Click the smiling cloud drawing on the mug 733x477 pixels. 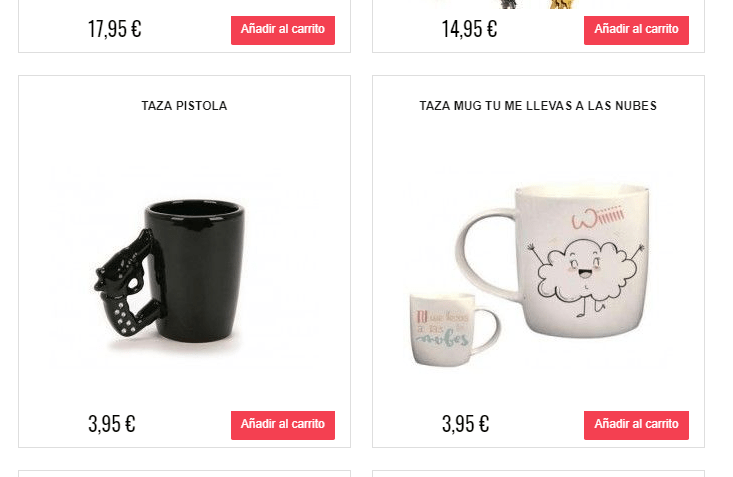coord(587,276)
